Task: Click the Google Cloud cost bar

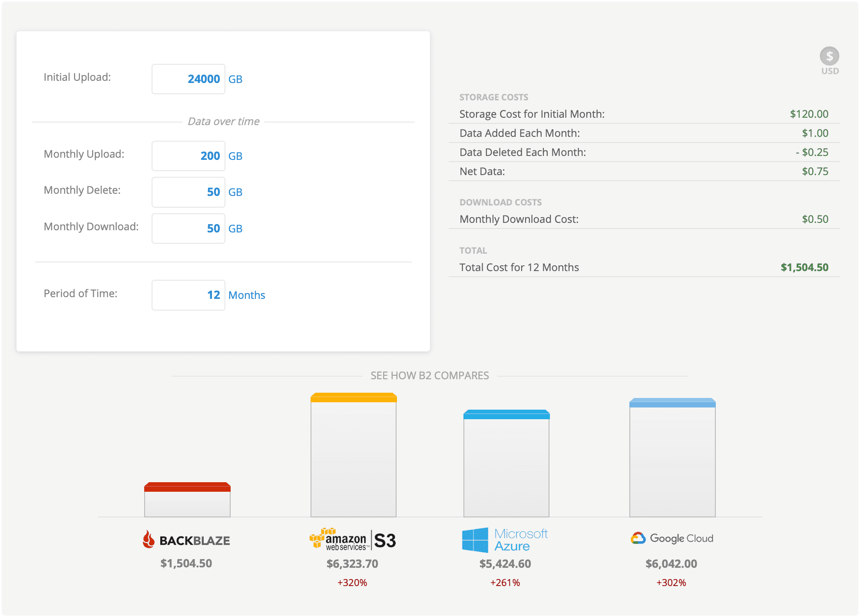Action: [672, 457]
